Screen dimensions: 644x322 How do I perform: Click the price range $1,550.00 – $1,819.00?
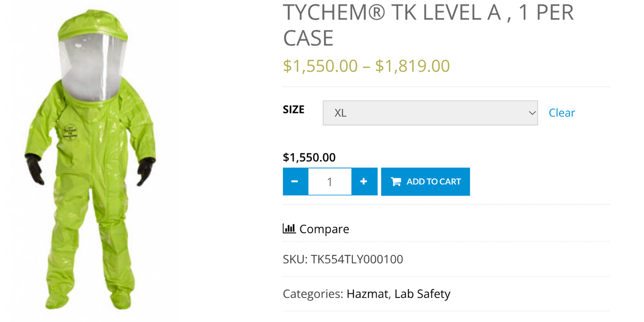[366, 65]
